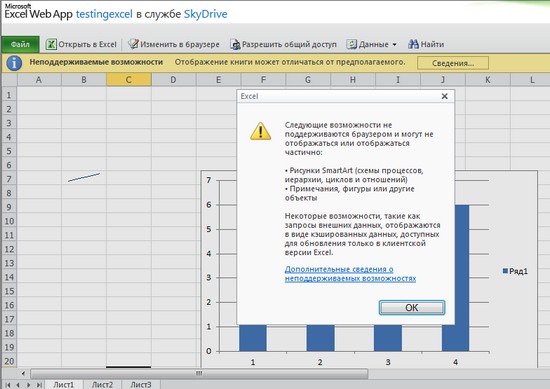The width and height of the screenshot is (550, 389).
Task: Select row 7 header
Action: click(9, 179)
